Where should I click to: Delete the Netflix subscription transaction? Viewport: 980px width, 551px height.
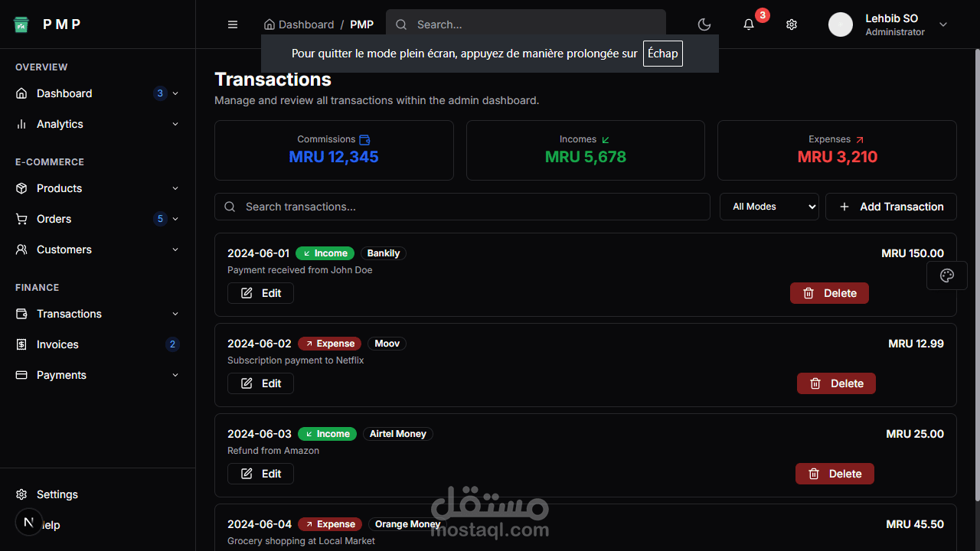pyautogui.click(x=836, y=383)
